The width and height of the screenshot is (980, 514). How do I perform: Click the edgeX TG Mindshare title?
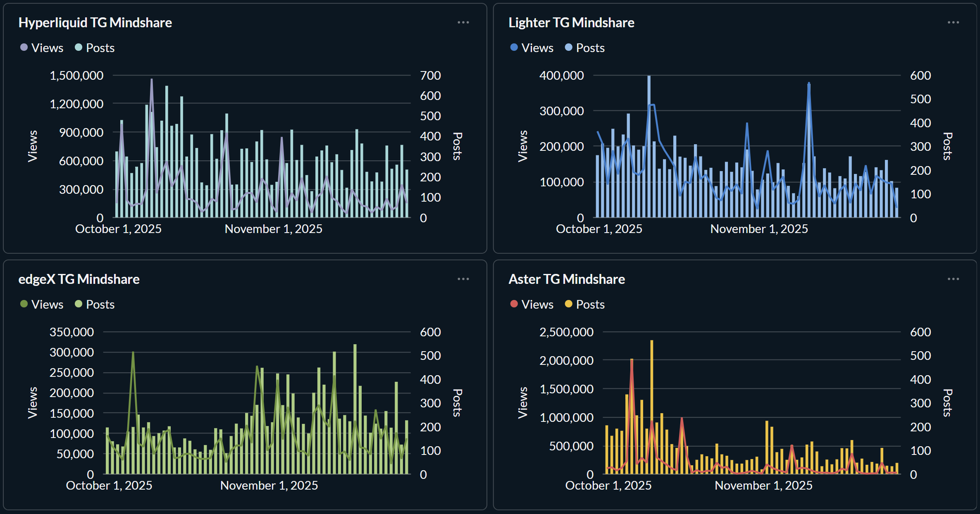pyautogui.click(x=79, y=279)
